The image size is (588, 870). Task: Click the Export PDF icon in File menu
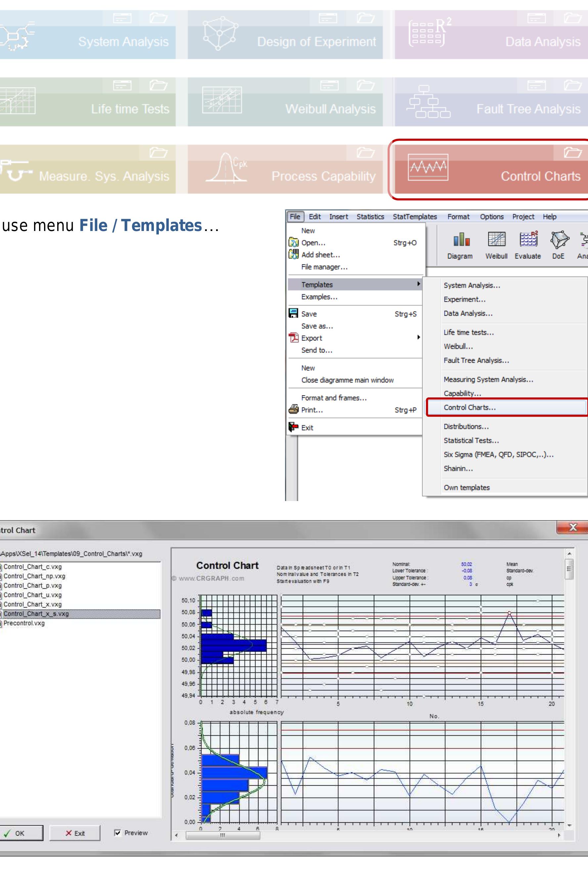coord(294,337)
